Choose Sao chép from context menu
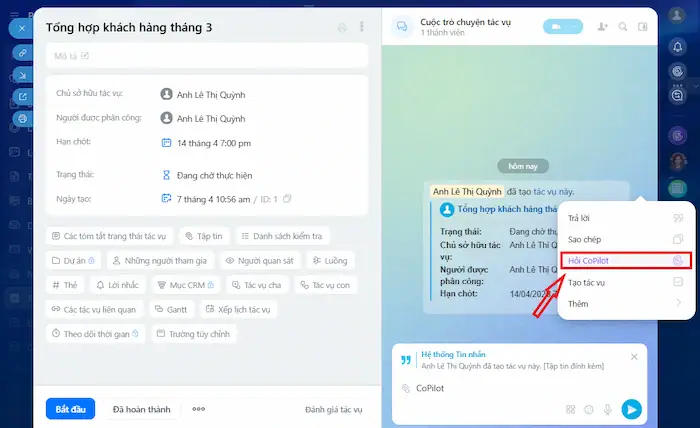The image size is (700, 428). pyautogui.click(x=626, y=239)
